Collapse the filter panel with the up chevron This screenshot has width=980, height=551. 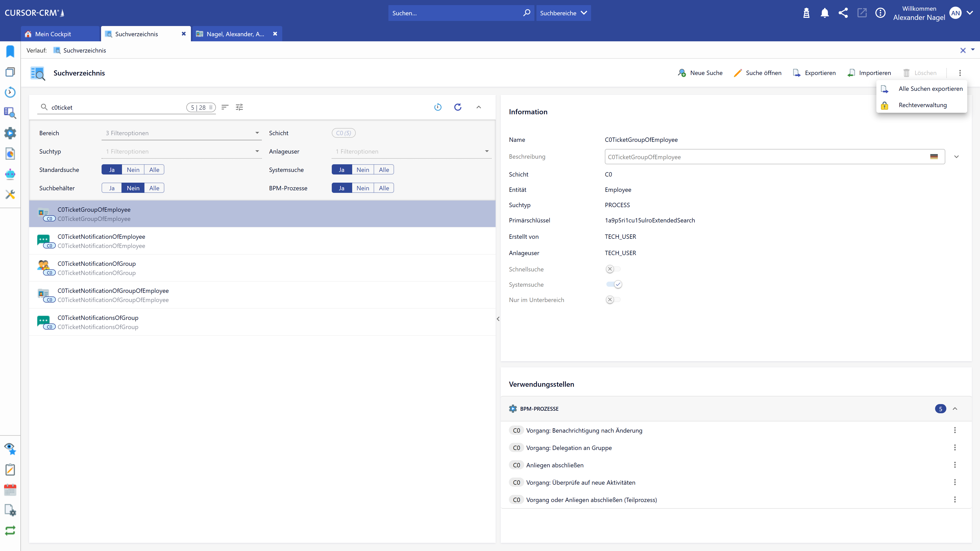click(479, 107)
